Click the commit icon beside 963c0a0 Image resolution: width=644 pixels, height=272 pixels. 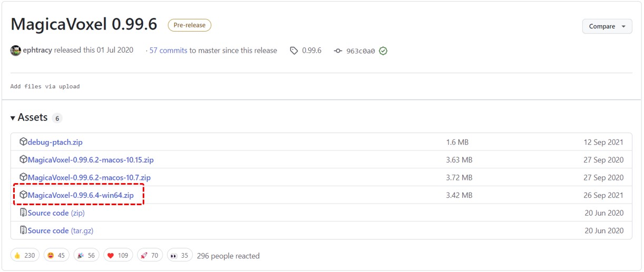pos(338,51)
